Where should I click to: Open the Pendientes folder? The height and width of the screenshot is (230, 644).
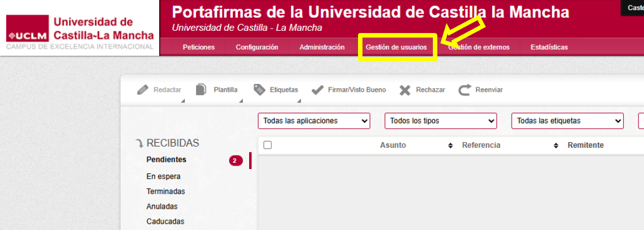point(166,160)
